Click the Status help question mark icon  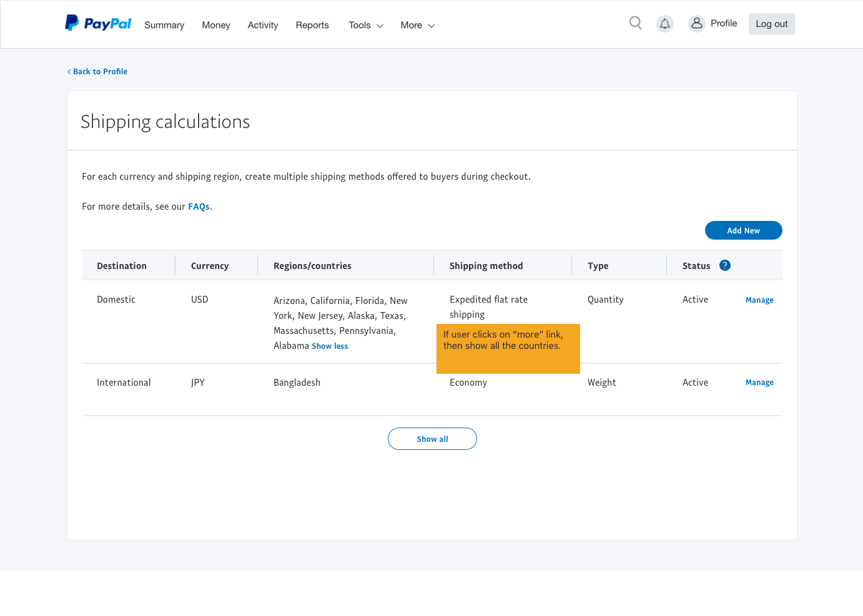click(x=724, y=265)
